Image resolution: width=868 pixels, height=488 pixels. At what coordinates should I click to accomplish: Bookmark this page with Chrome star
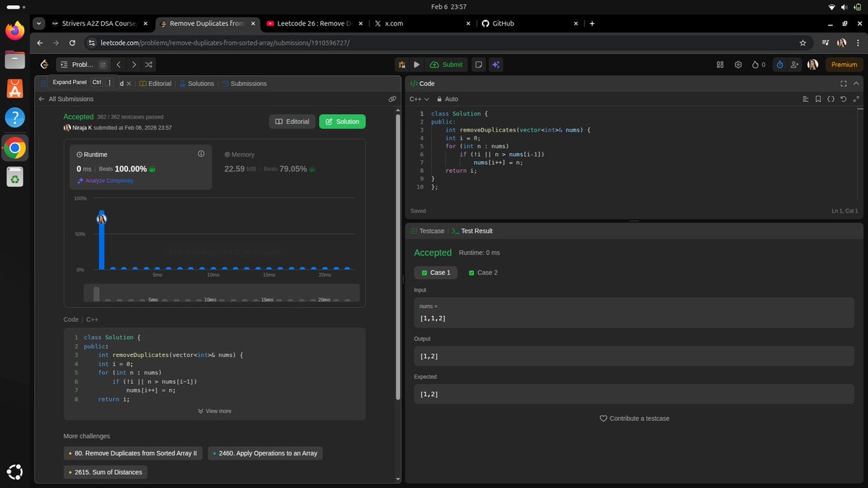(x=803, y=43)
